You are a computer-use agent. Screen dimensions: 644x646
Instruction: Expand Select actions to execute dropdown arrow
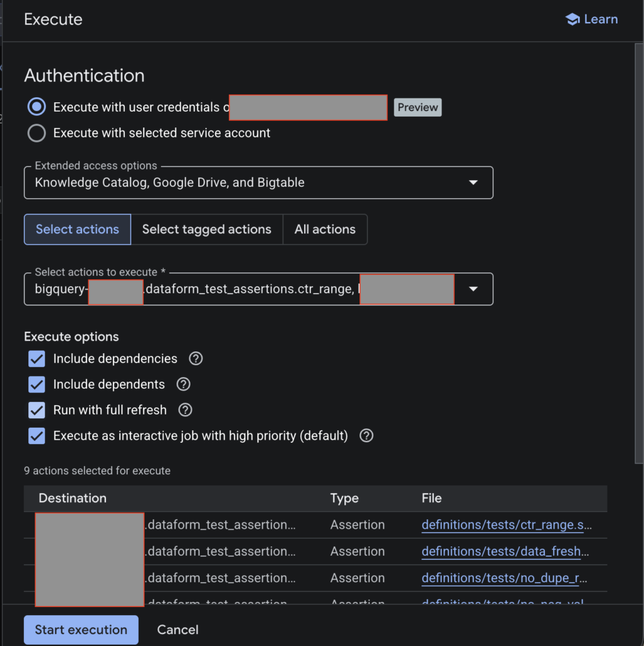pos(474,289)
